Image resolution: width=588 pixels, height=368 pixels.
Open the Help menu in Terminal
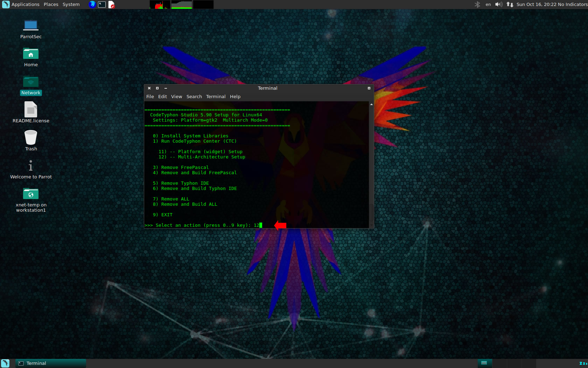point(235,97)
